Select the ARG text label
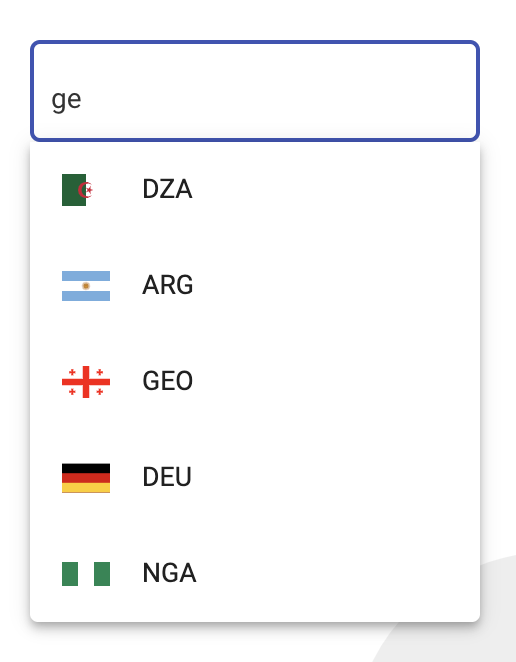Screen dimensions: 516x662 click(x=168, y=285)
